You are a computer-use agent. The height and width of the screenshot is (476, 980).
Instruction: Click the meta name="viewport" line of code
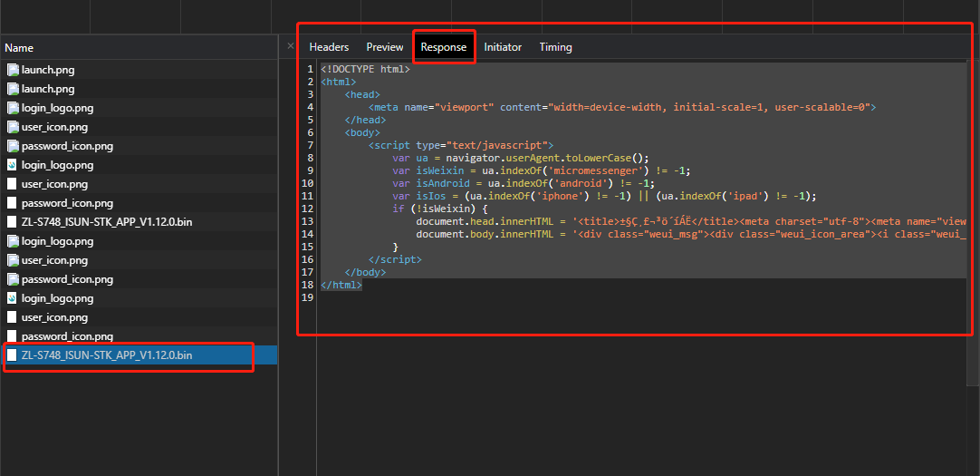[622, 107]
